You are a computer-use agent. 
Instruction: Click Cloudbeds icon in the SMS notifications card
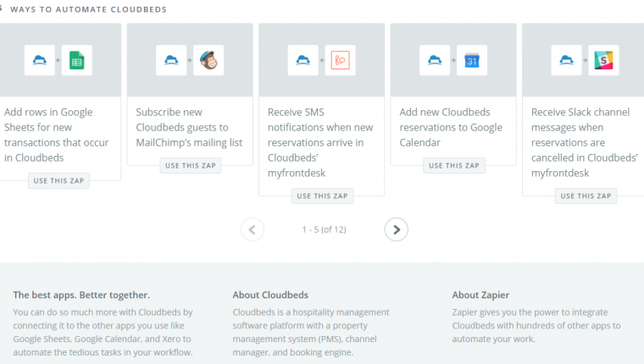tap(303, 60)
